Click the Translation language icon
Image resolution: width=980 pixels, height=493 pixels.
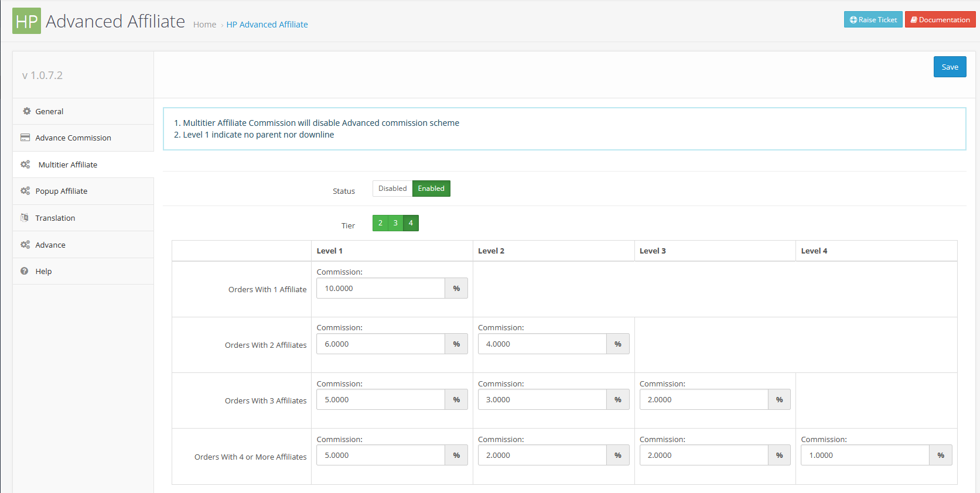tap(25, 218)
